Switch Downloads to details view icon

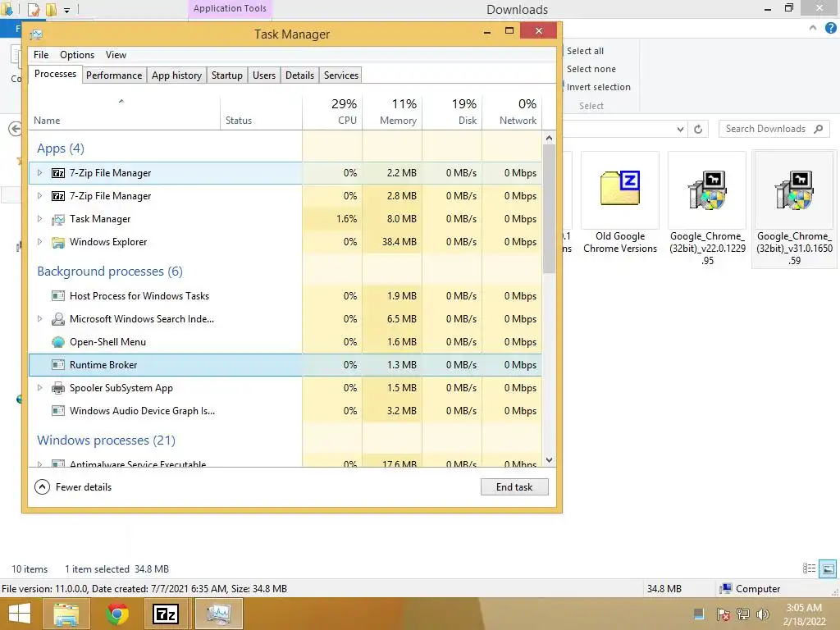point(809,568)
